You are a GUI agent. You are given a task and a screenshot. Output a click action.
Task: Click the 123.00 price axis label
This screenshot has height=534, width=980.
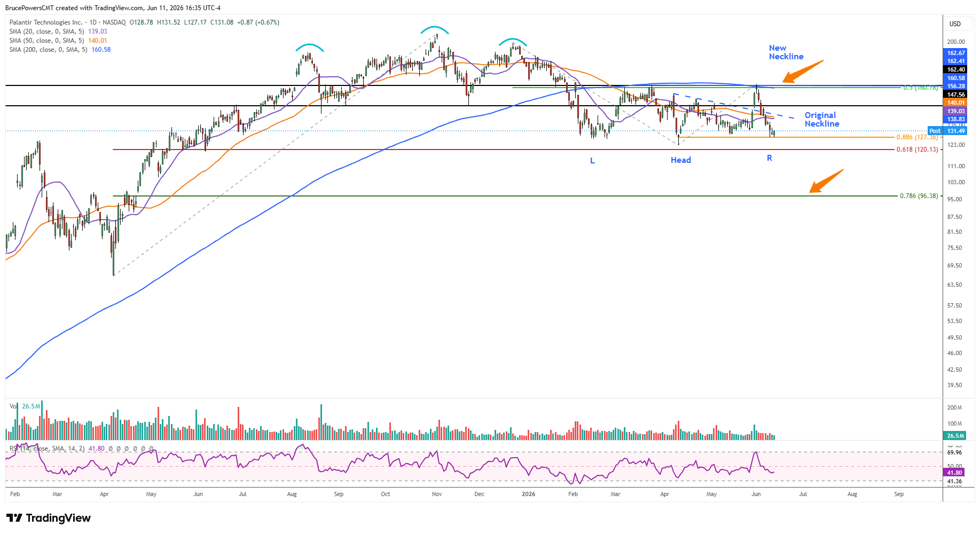956,145
